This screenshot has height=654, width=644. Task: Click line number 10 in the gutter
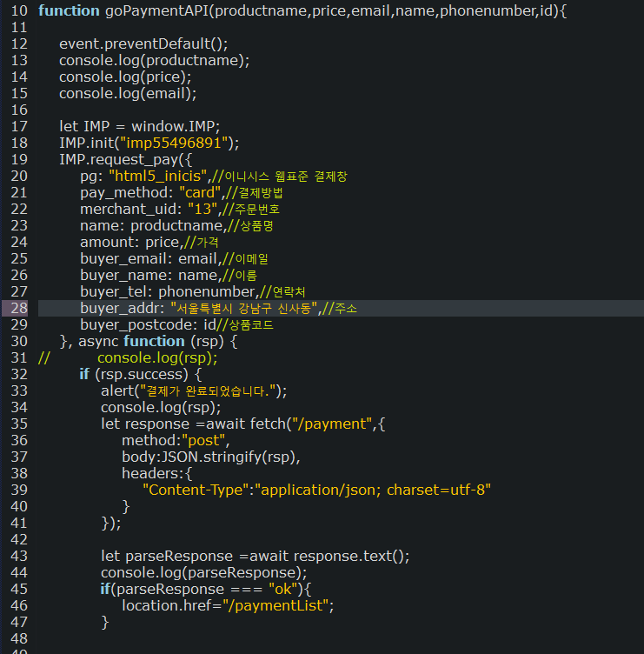tap(19, 10)
